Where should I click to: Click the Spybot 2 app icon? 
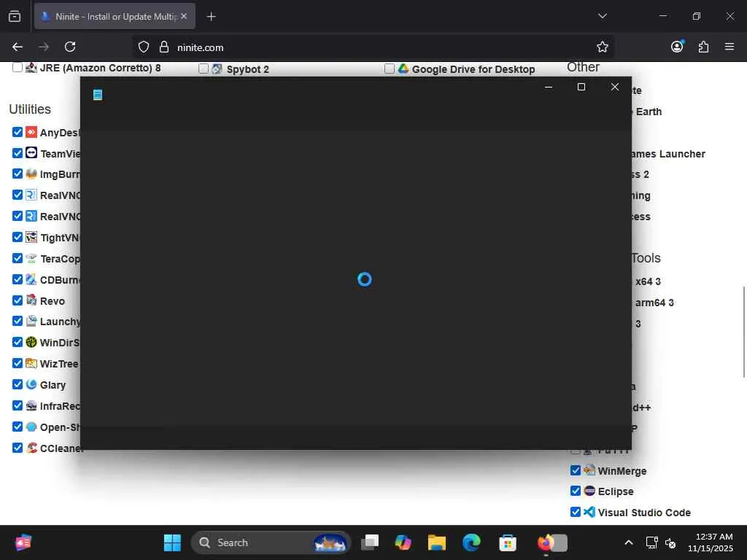[x=217, y=69]
